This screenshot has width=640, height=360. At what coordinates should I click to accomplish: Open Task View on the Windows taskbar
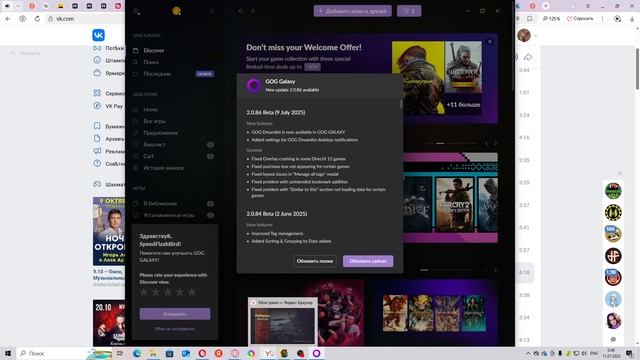[120, 353]
